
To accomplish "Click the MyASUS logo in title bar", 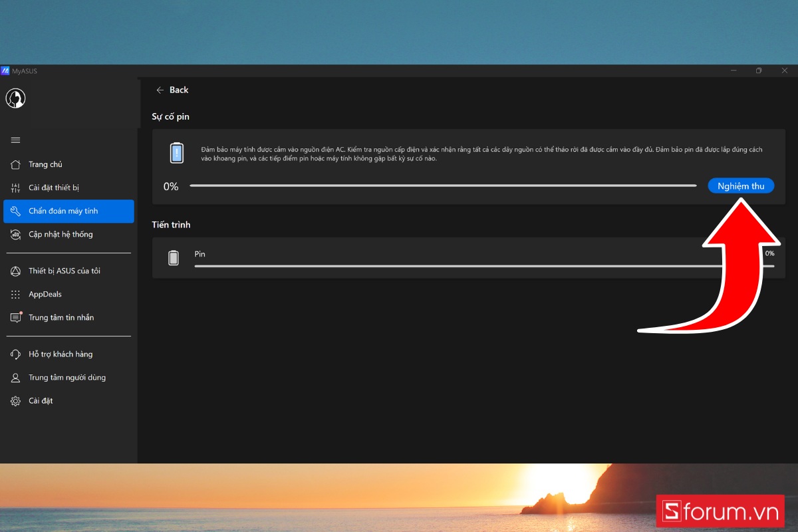I will point(5,71).
